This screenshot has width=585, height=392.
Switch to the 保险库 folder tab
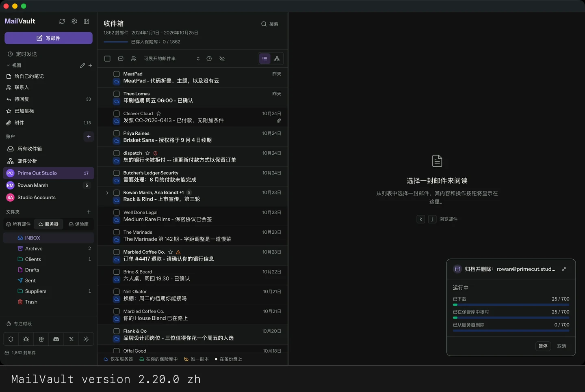point(78,224)
